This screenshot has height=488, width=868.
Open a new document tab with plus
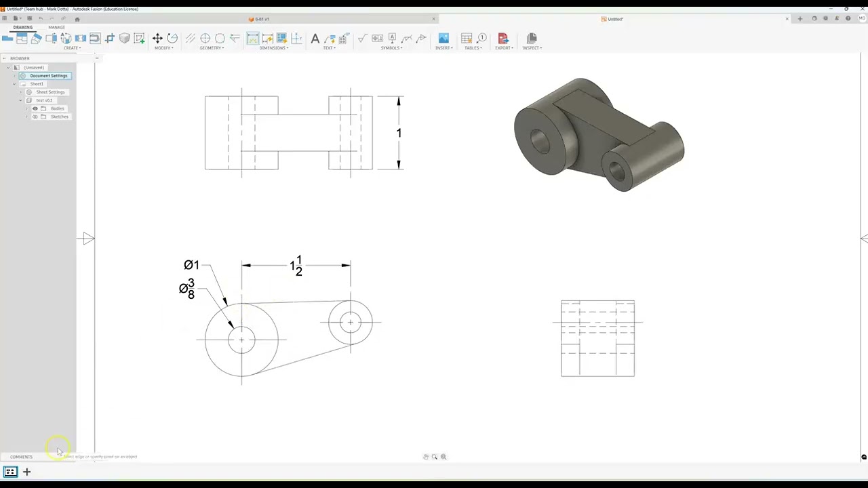[800, 19]
